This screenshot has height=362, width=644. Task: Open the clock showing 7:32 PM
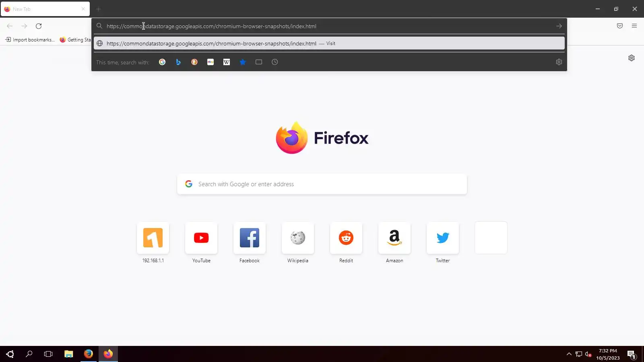pyautogui.click(x=608, y=354)
